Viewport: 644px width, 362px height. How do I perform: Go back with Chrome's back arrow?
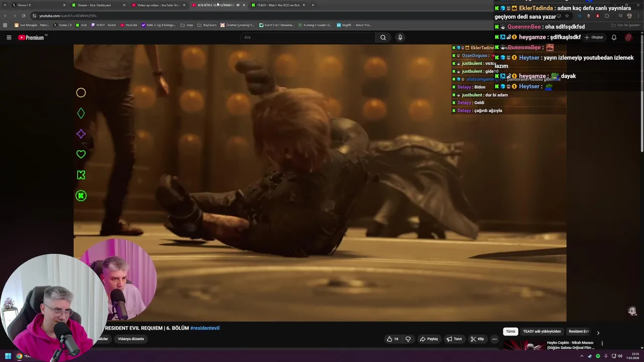[x=6, y=16]
